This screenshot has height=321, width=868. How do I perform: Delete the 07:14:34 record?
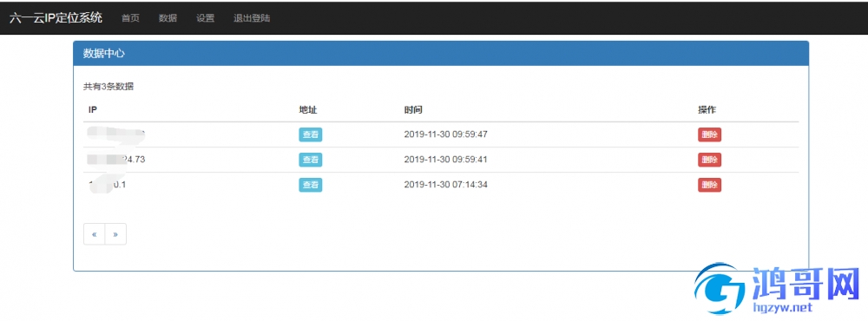[x=709, y=185]
